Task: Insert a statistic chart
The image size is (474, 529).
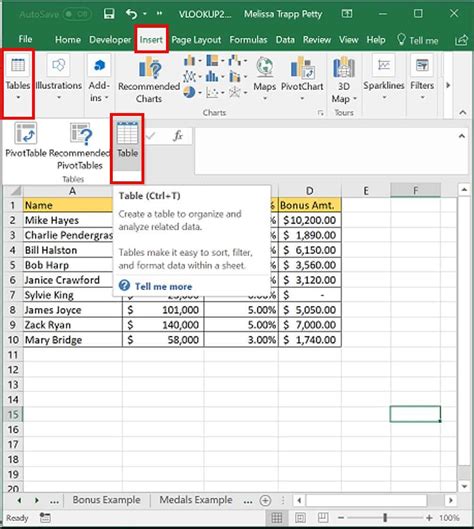Action: 215,77
